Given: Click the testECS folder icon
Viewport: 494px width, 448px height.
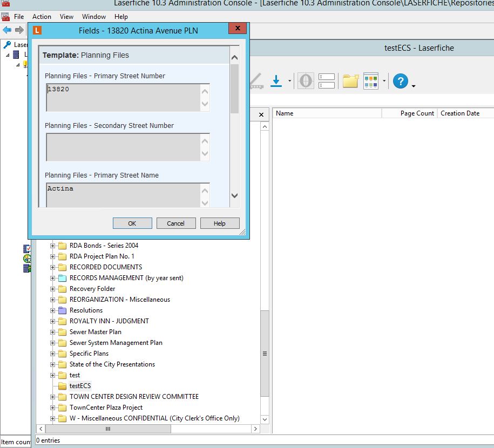Looking at the screenshot, I should tap(63, 386).
